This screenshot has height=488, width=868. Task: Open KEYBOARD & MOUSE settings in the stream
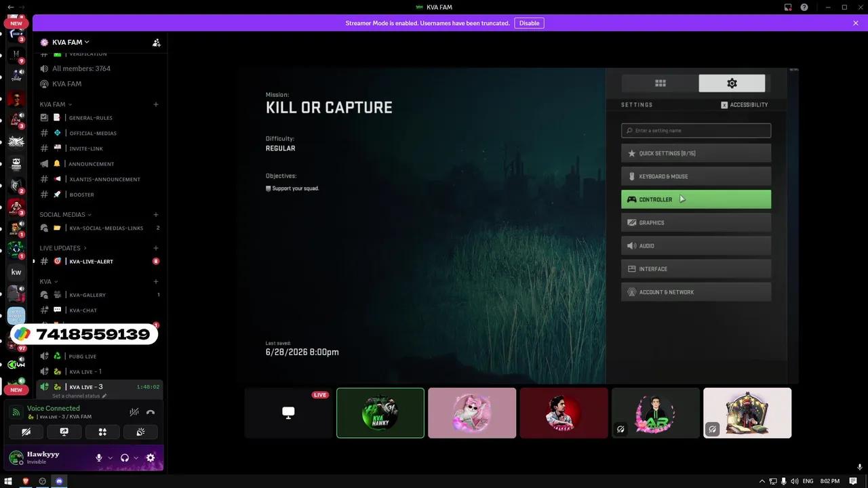point(696,176)
